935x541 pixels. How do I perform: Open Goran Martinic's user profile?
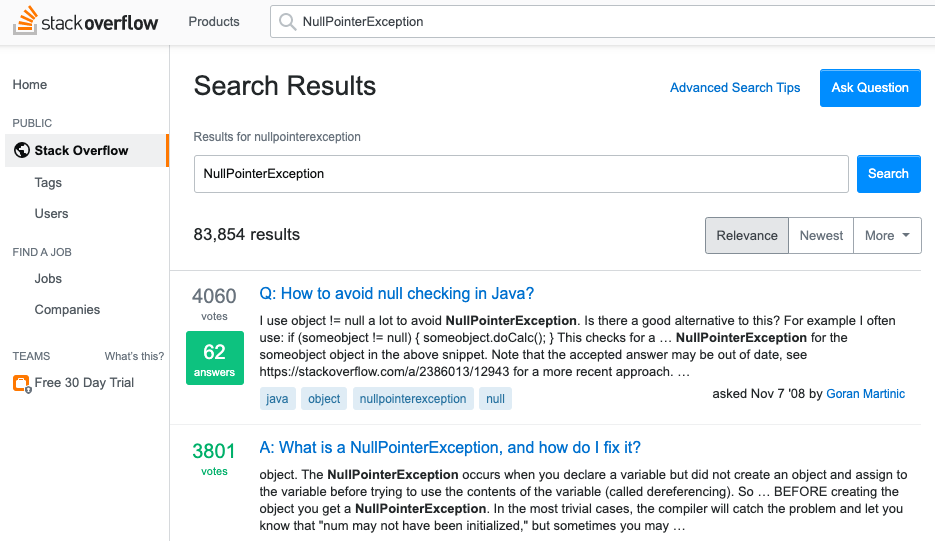pyautogui.click(x=865, y=394)
